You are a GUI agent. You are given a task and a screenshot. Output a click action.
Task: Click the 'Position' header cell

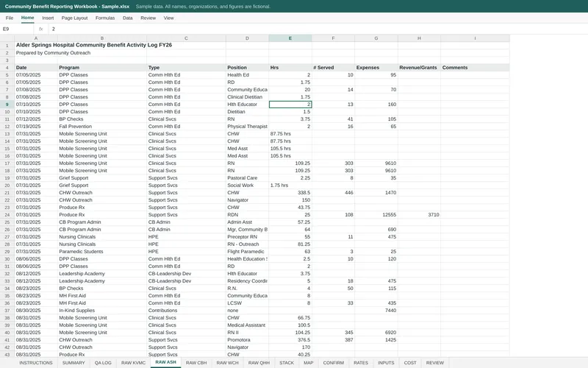[247, 68]
